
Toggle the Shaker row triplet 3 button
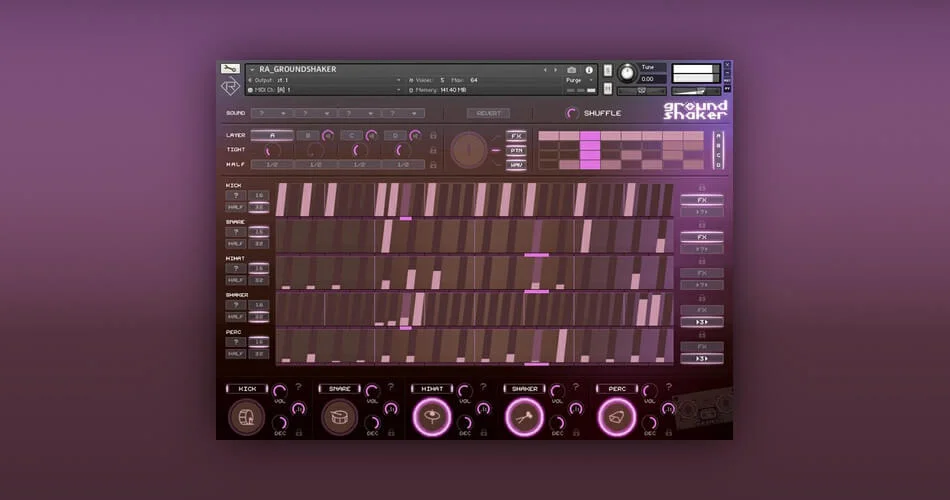702,322
